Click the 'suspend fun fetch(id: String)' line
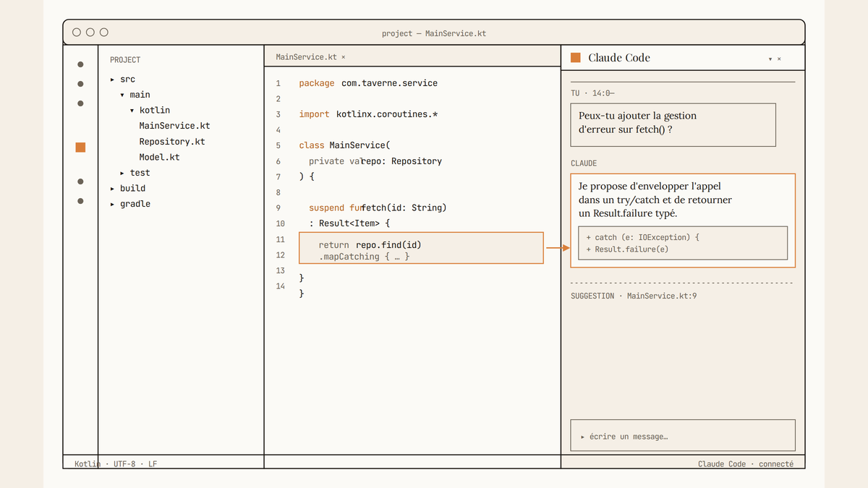The width and height of the screenshot is (868, 488). (x=378, y=208)
